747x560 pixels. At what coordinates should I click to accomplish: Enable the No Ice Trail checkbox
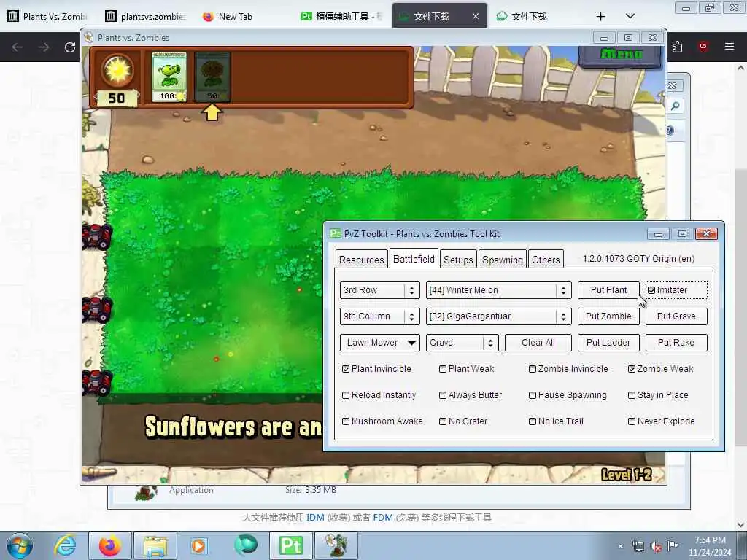[533, 421]
